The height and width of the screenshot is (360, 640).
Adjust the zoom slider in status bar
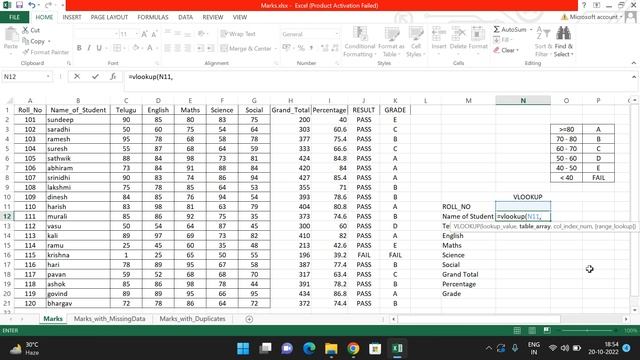(x=587, y=331)
